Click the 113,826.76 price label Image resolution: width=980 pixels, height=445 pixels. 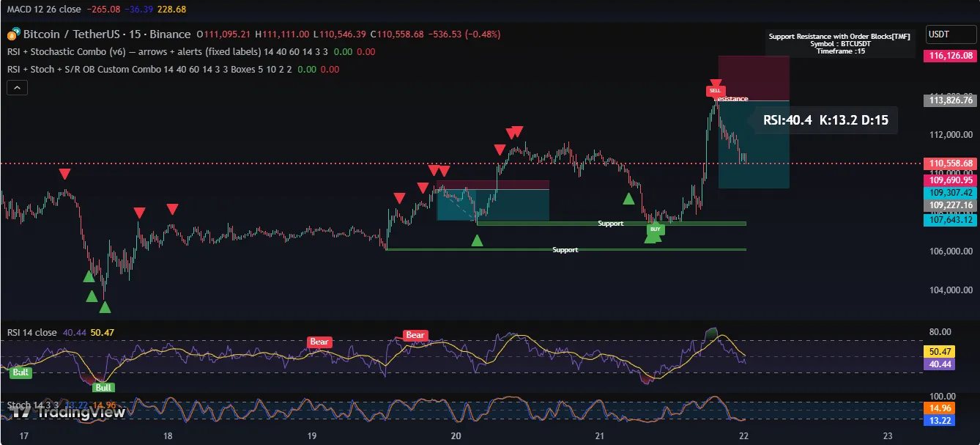(951, 100)
